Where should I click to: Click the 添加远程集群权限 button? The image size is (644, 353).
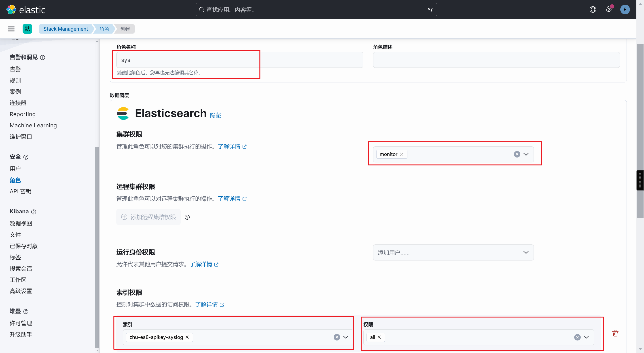point(148,217)
